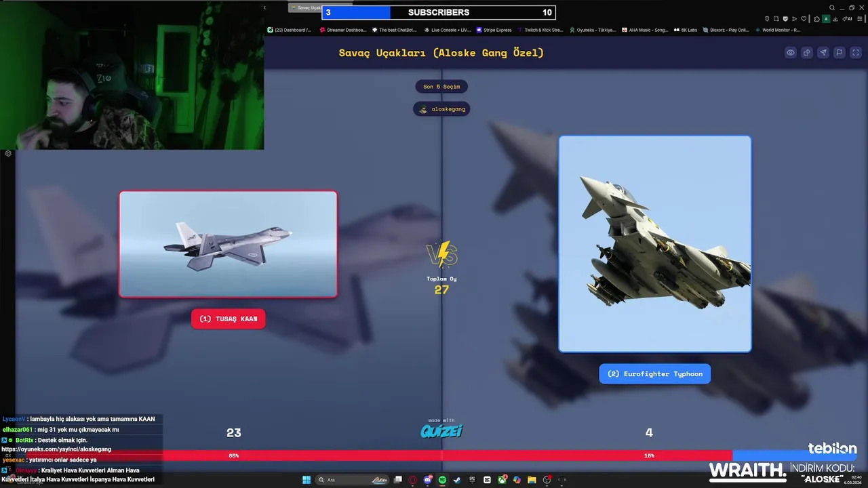Image resolution: width=868 pixels, height=488 pixels.
Task: Open OBS Studio from the taskbar
Action: pos(547,480)
